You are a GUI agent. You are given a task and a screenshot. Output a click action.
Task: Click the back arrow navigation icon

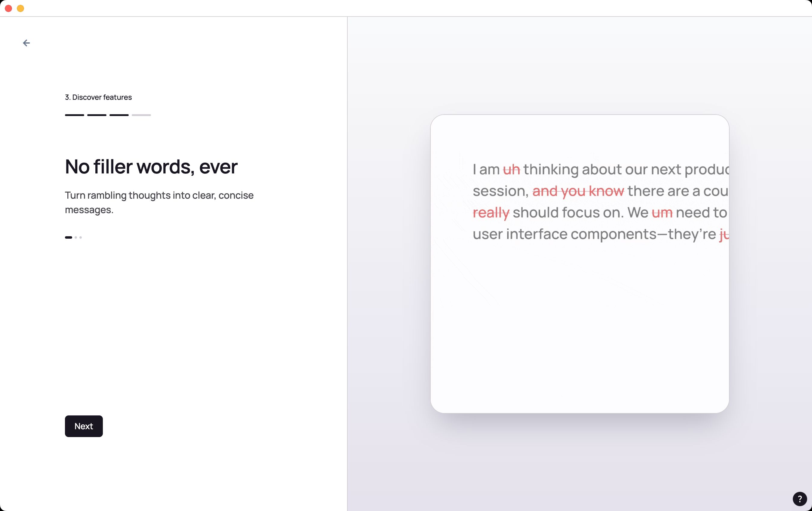click(x=26, y=42)
